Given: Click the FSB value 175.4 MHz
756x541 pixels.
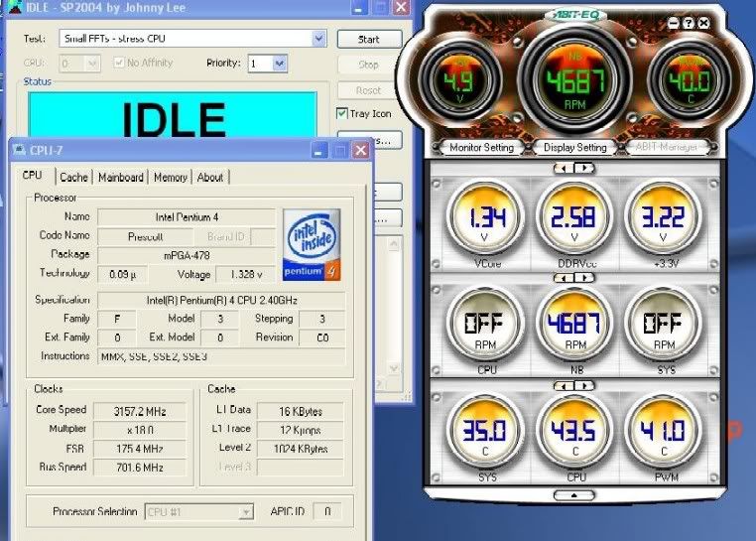Looking at the screenshot, I should tap(140, 449).
